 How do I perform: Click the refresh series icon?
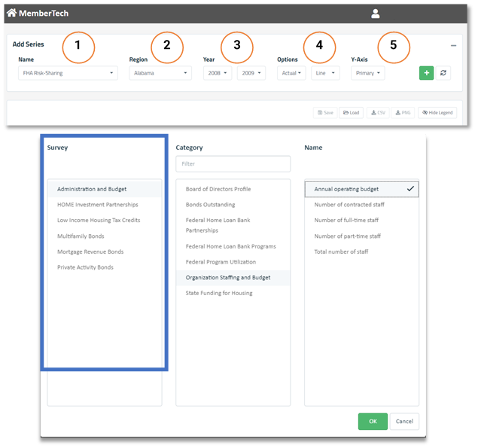[443, 72]
